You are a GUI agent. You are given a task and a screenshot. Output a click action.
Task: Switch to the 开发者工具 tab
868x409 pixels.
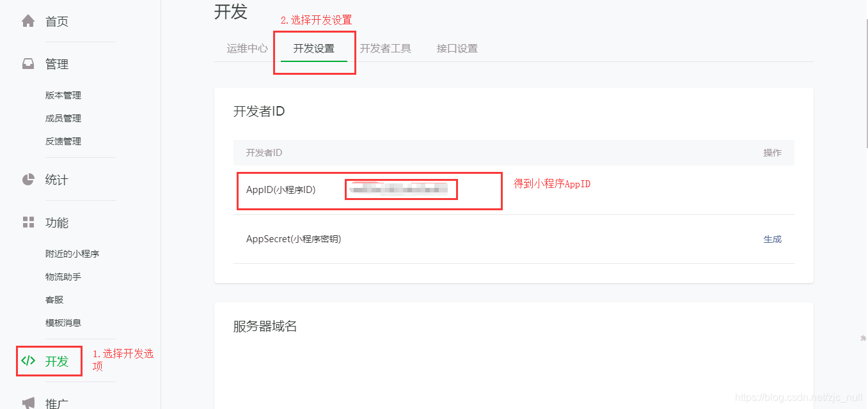[x=386, y=48]
